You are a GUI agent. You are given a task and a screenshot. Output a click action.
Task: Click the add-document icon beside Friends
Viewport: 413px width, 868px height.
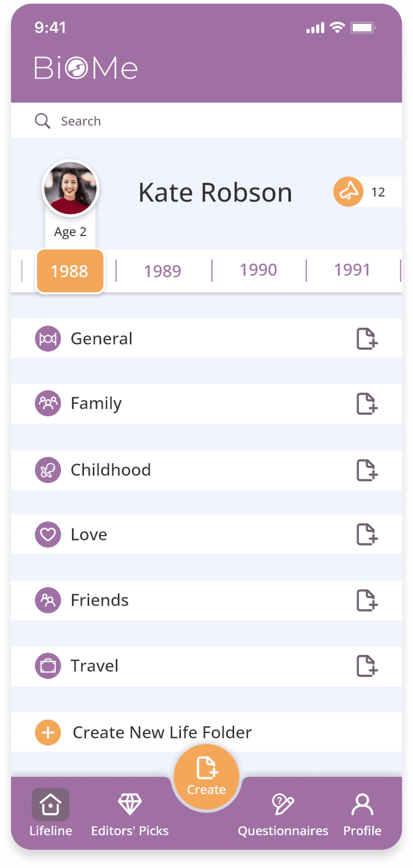click(367, 600)
